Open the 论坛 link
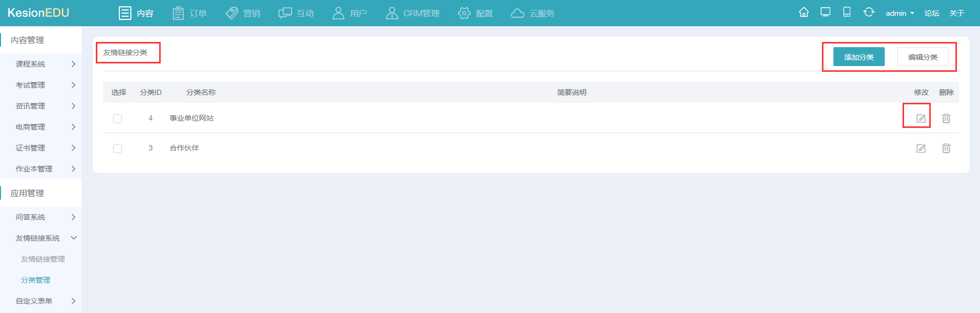The image size is (980, 313). (x=931, y=13)
